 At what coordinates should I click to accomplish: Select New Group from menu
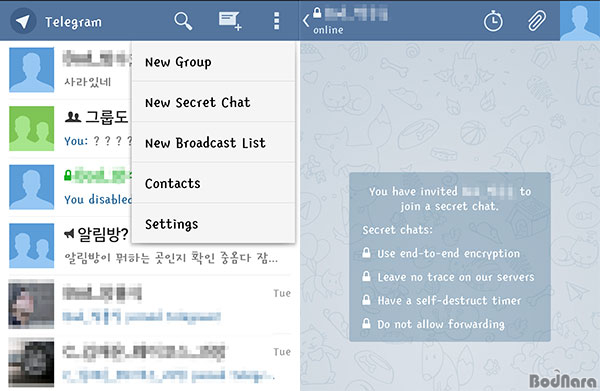pyautogui.click(x=214, y=62)
